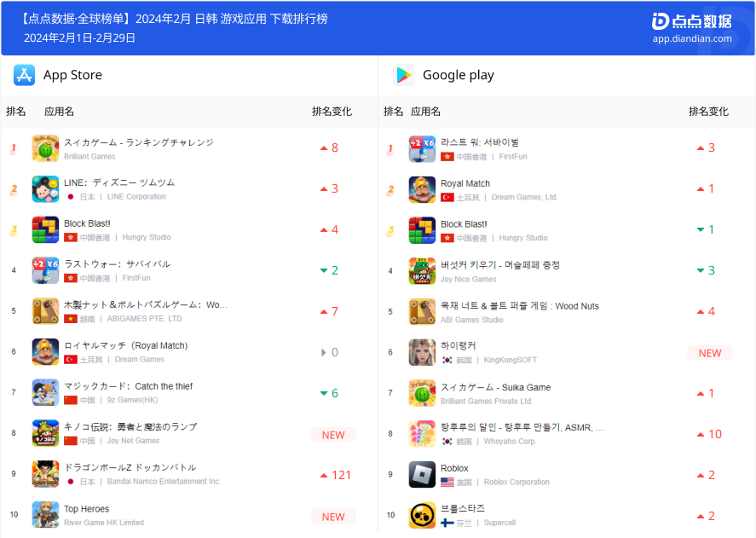Click rank 1 medal in App Store list
Image resolution: width=756 pixels, height=538 pixels.
click(14, 149)
